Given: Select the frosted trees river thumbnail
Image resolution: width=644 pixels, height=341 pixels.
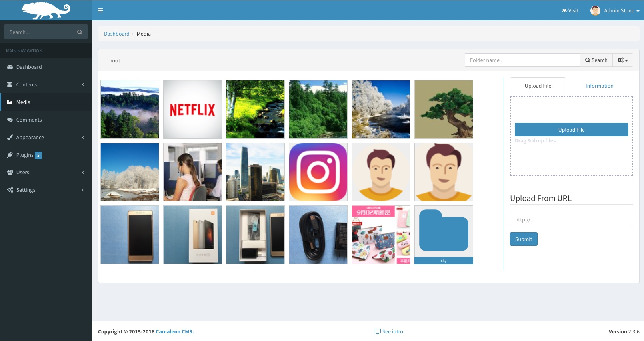Looking at the screenshot, I should [x=381, y=109].
